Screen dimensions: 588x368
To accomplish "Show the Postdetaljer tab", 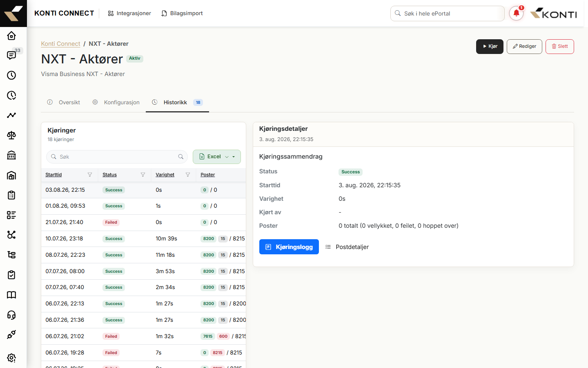I will coord(347,247).
